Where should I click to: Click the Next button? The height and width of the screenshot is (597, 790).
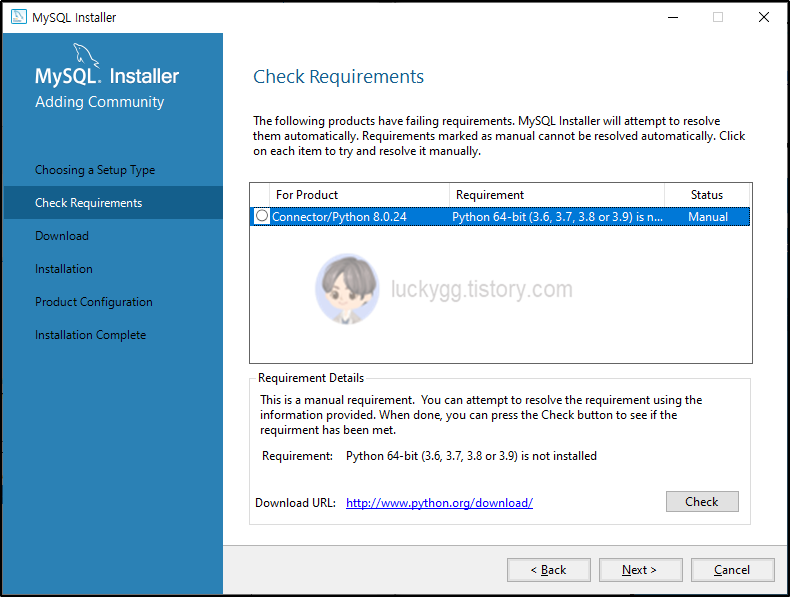[640, 570]
